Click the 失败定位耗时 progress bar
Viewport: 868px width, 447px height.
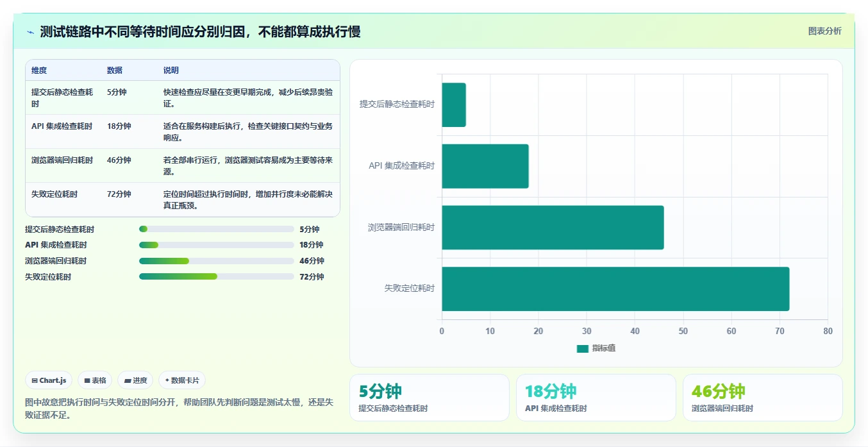point(217,276)
